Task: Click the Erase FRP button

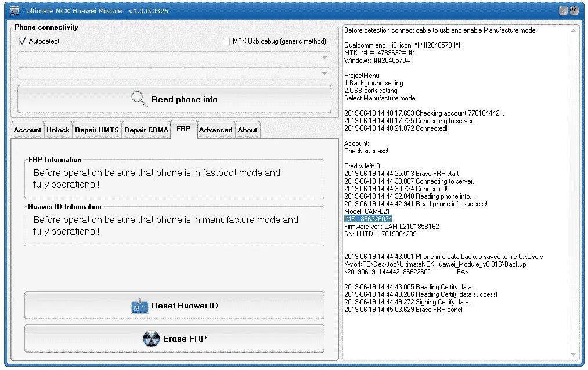Action: point(174,339)
